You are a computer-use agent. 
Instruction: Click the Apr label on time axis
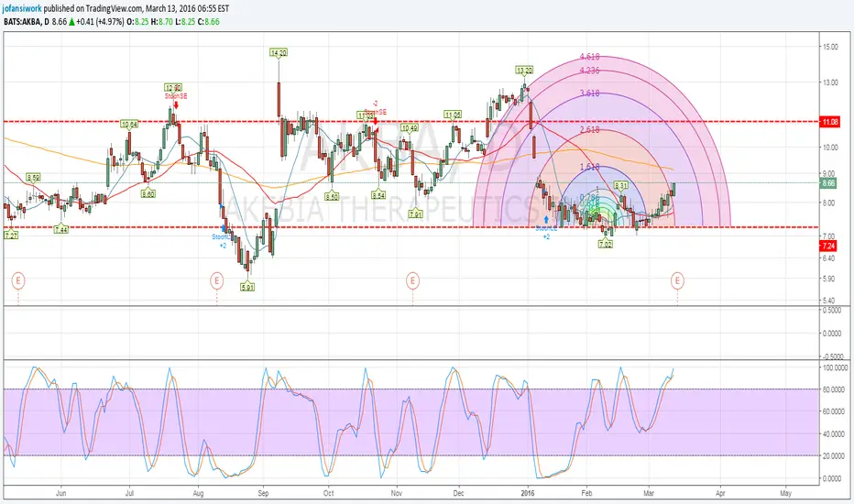click(720, 493)
